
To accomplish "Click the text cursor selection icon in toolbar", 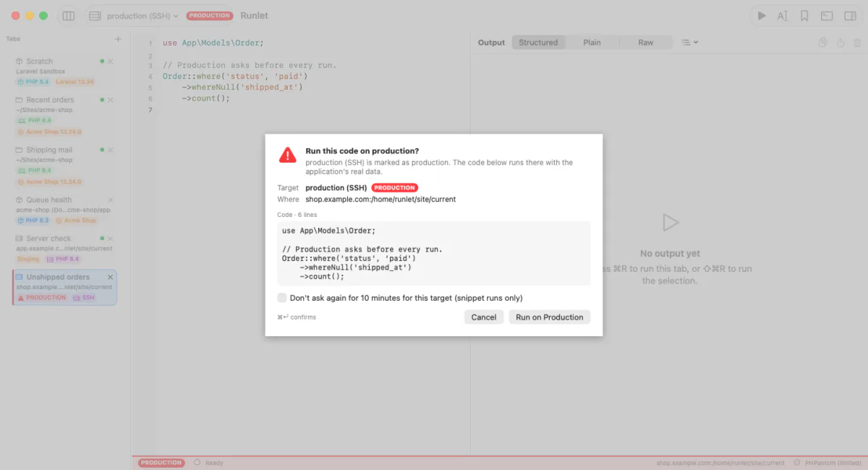I will pos(782,16).
